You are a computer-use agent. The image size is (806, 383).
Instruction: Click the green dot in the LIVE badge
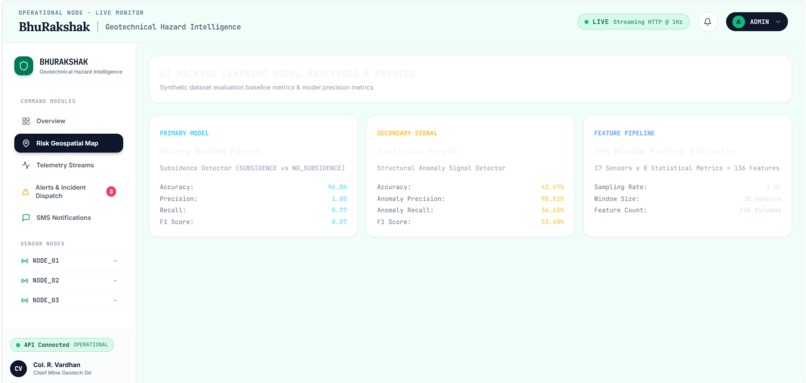587,22
